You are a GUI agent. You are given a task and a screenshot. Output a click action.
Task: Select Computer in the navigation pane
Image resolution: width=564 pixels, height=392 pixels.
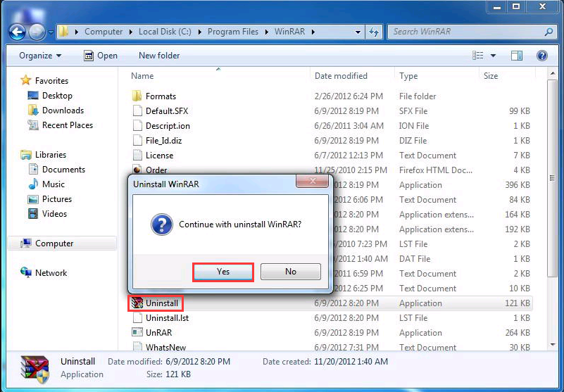click(62, 244)
